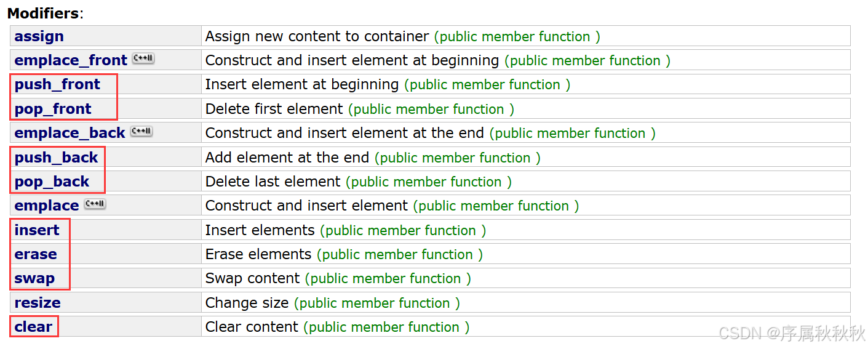This screenshot has height=349, width=868.
Task: Click the Modifiers section heading
Action: 43,13
